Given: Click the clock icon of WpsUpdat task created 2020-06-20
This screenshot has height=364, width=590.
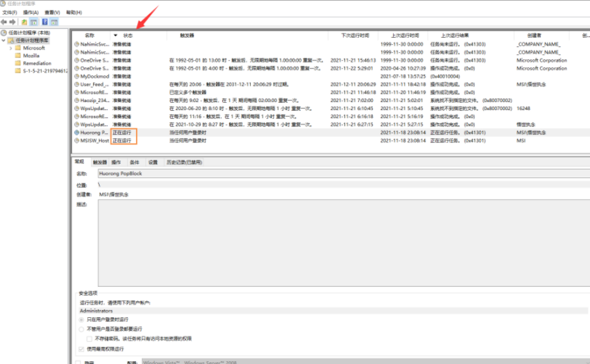Looking at the screenshot, I should 77,108.
